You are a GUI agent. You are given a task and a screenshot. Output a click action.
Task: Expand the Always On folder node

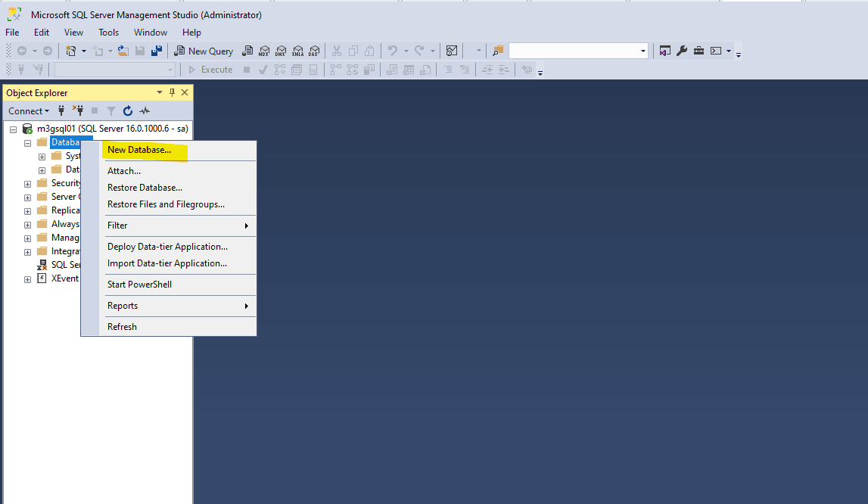coord(27,225)
